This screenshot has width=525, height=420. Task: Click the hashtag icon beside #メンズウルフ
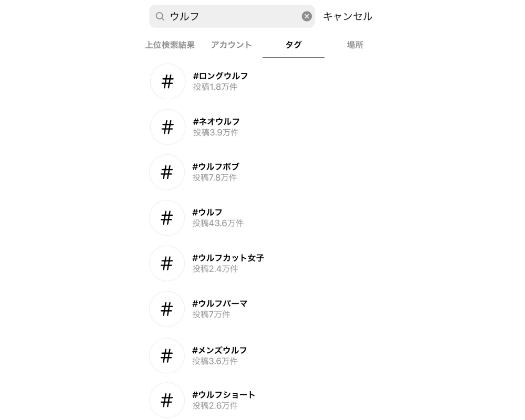point(167,356)
